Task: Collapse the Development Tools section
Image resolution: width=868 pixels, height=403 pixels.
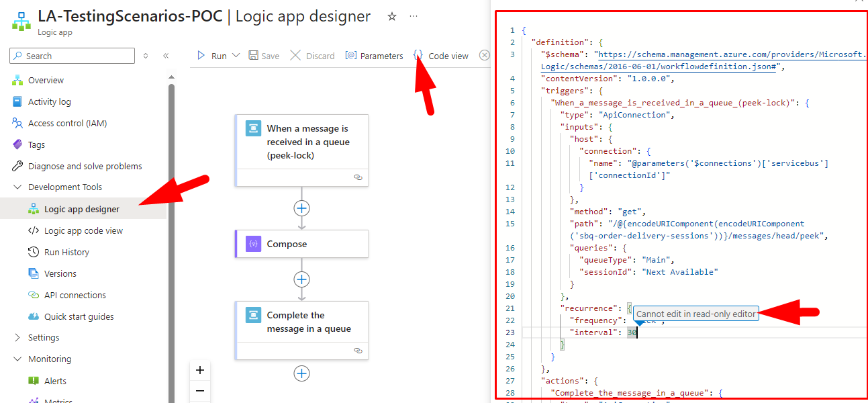Action: click(x=17, y=187)
